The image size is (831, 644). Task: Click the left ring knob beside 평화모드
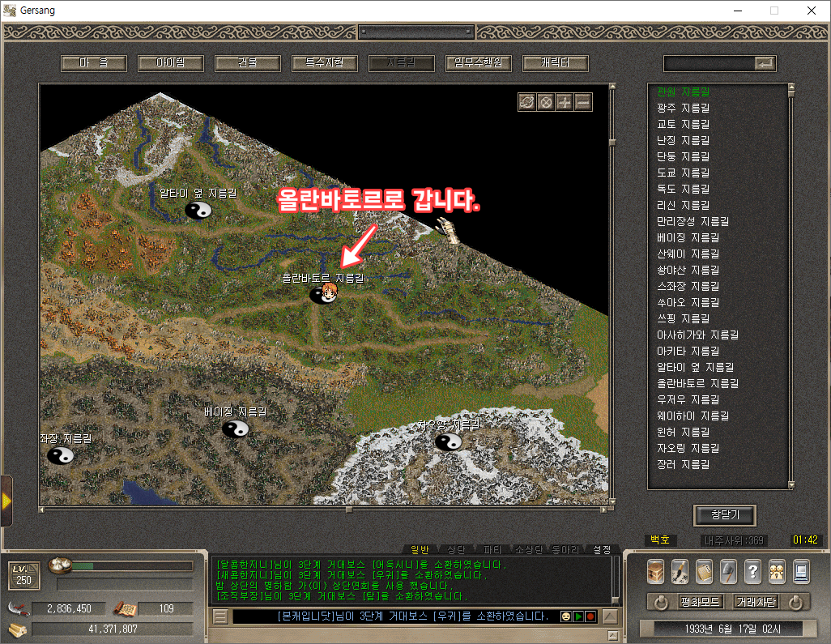pyautogui.click(x=660, y=603)
